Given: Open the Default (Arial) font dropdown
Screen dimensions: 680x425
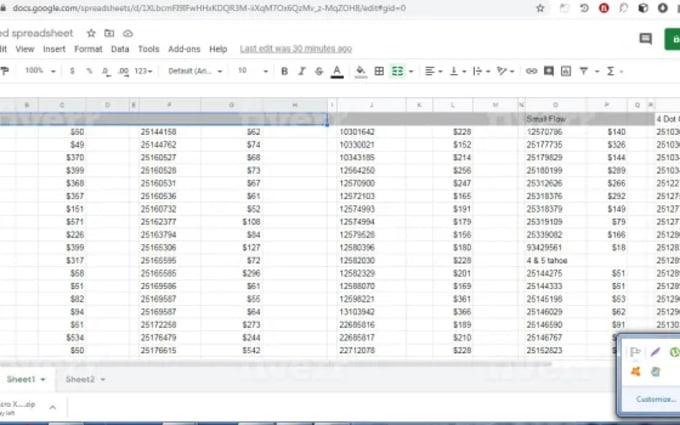Looking at the screenshot, I should [195, 71].
